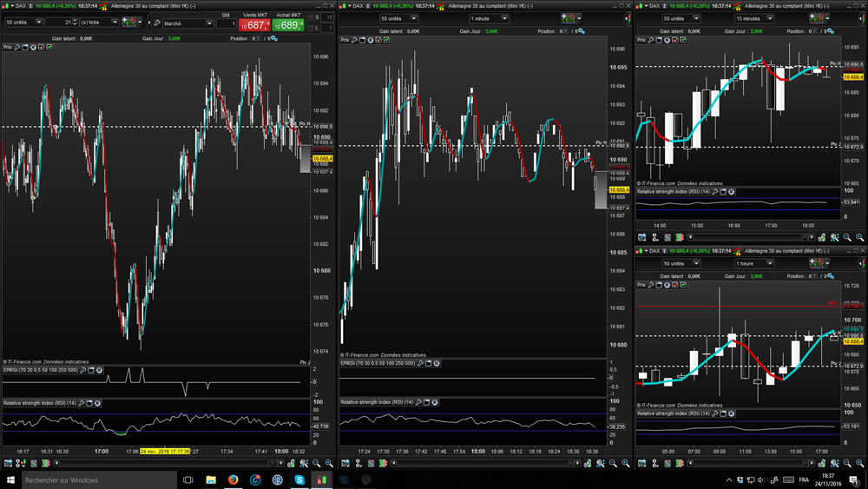868x489 pixels.
Task: Open the '1 minute' timeframe dropdown
Action: pos(490,18)
